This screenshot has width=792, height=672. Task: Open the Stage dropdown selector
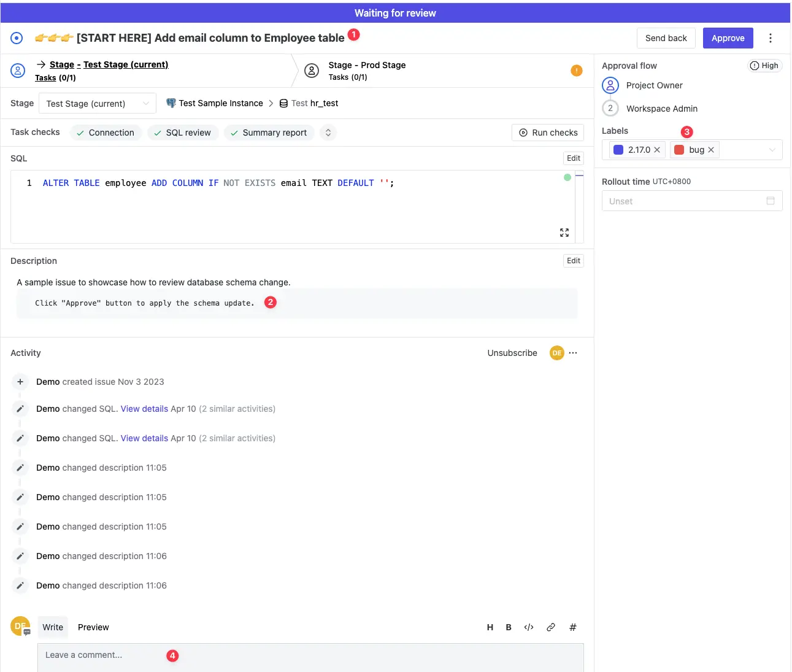point(98,104)
